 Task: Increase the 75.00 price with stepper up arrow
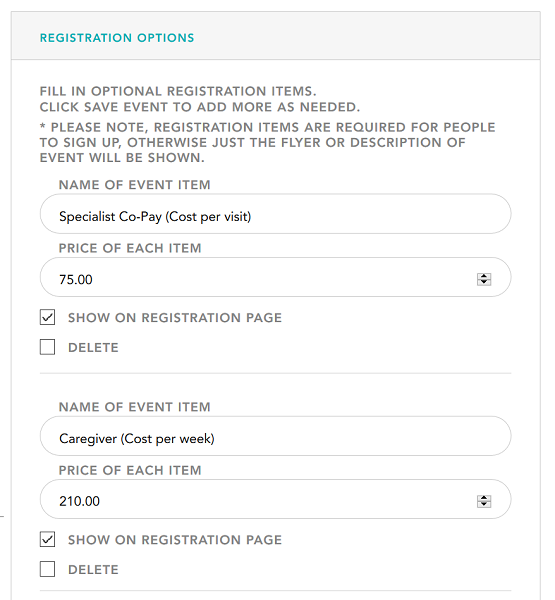484,276
